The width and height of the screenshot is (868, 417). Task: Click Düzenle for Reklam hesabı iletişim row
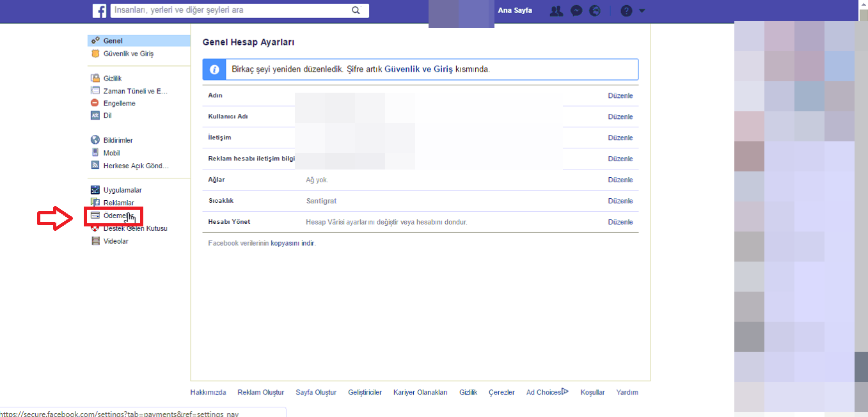point(620,159)
